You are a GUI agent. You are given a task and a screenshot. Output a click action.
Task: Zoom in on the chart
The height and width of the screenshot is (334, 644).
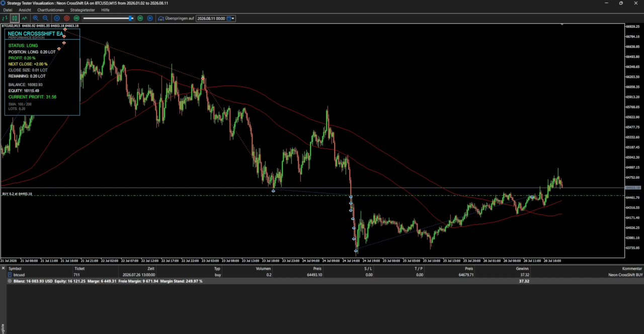pos(36,18)
